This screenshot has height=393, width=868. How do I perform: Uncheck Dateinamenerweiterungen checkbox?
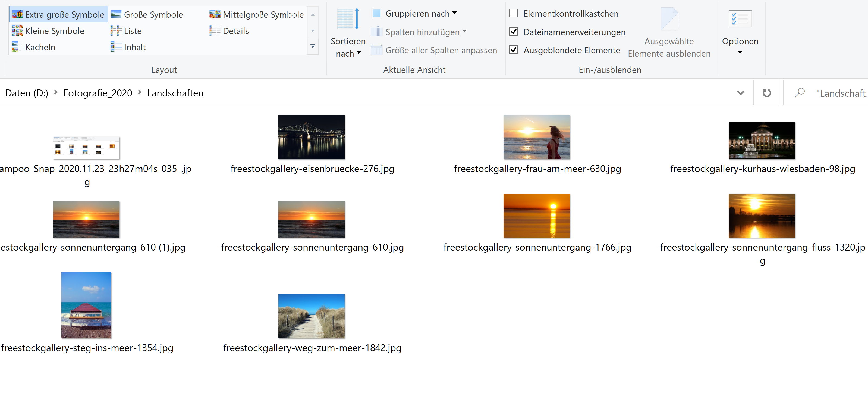(x=513, y=32)
